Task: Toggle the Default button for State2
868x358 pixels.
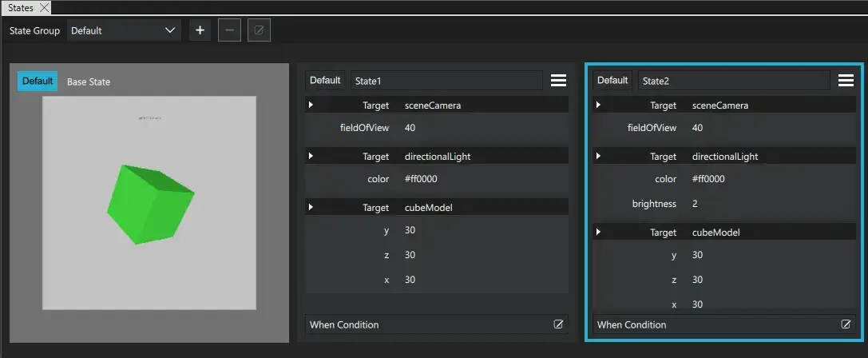Action: click(612, 81)
